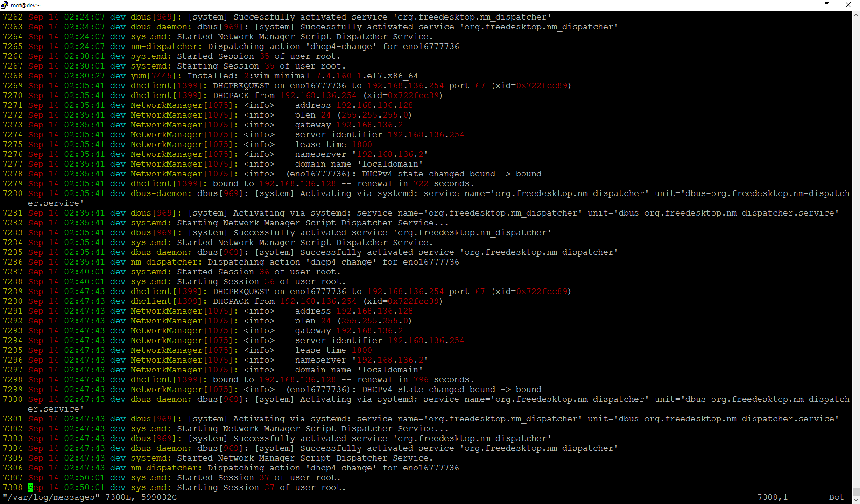Image resolution: width=860 pixels, height=504 pixels.
Task: Click address 192.168.136.128 on line 7271
Action: [x=374, y=105]
